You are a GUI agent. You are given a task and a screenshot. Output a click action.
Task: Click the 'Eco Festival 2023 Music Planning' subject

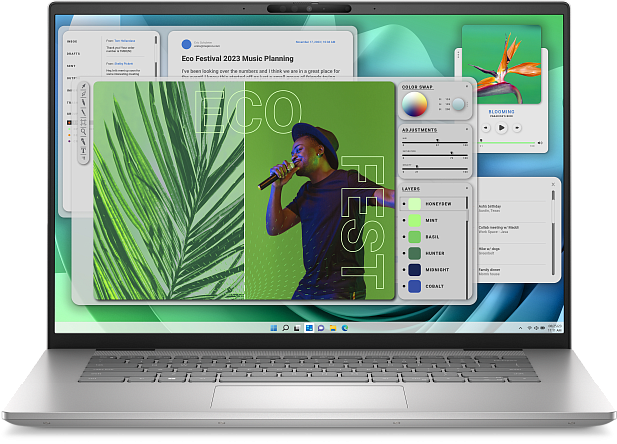237,58
